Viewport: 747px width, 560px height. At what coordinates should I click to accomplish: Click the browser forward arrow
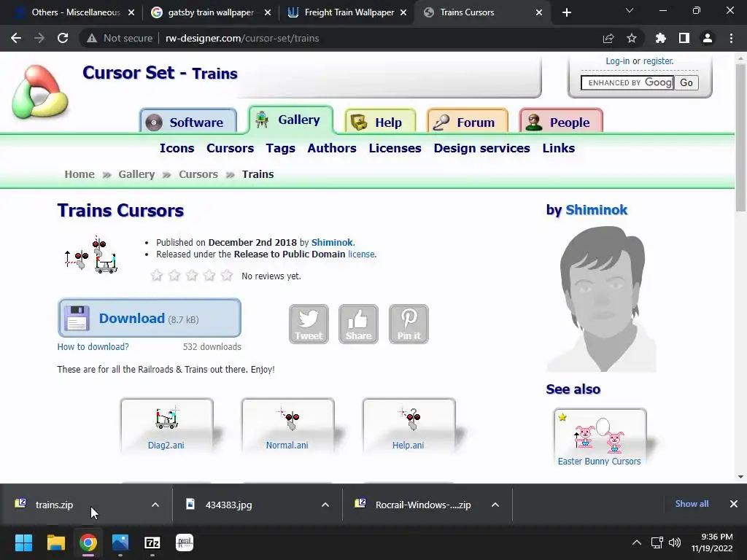[39, 38]
